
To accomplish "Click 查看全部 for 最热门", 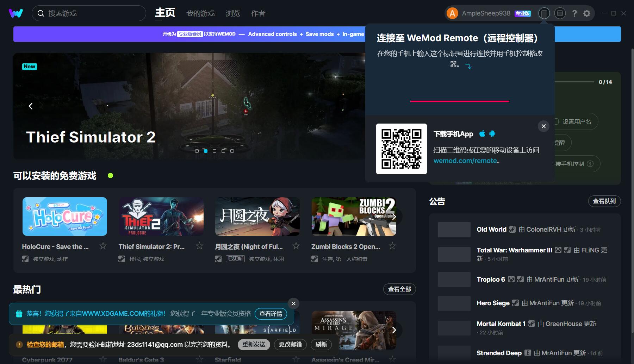I will [x=399, y=289].
